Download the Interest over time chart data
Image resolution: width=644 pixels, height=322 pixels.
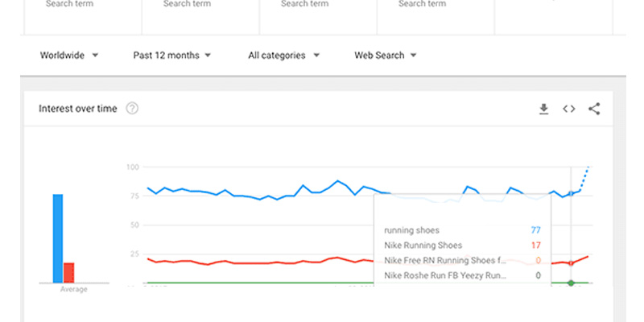543,109
